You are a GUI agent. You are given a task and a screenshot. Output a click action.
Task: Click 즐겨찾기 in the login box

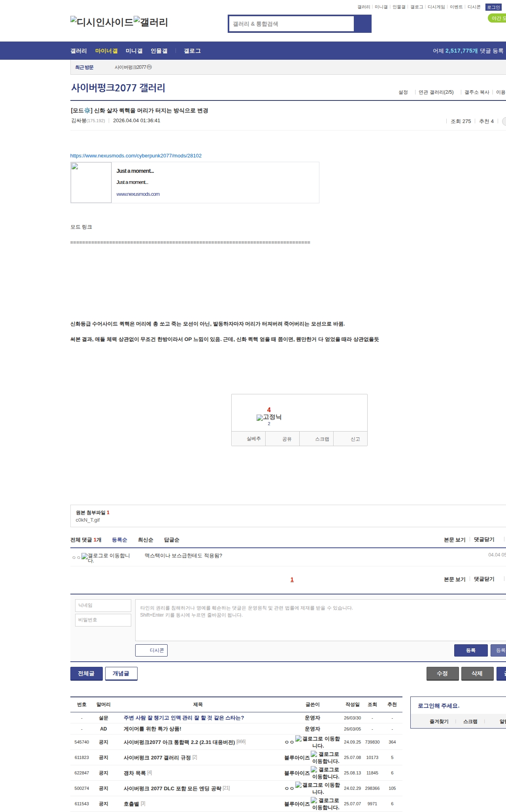[439, 721]
